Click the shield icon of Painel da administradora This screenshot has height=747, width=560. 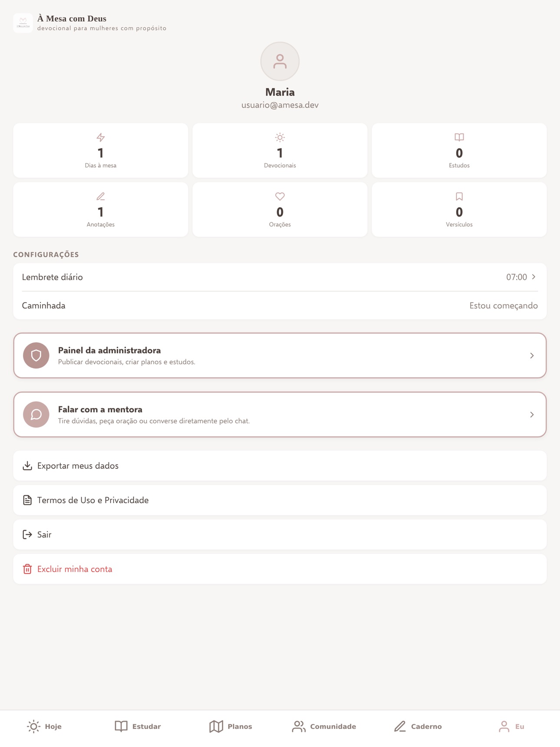(x=36, y=355)
